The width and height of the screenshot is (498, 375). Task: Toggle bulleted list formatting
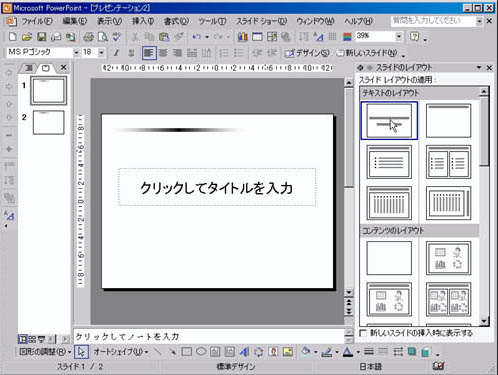(x=238, y=53)
